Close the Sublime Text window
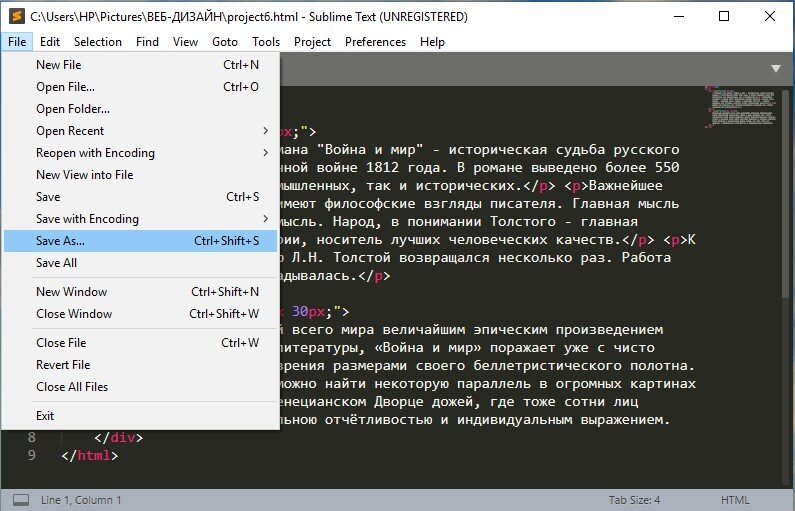The width and height of the screenshot is (795, 511). tap(770, 16)
